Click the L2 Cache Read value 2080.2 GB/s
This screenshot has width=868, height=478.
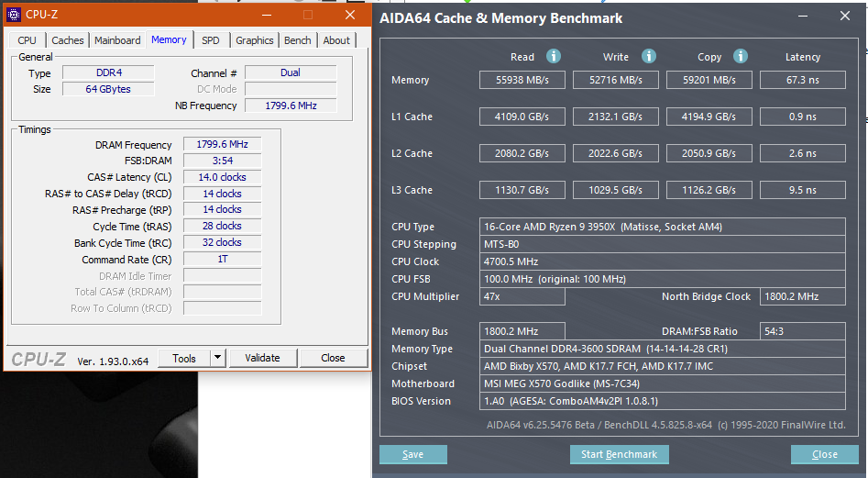522,153
